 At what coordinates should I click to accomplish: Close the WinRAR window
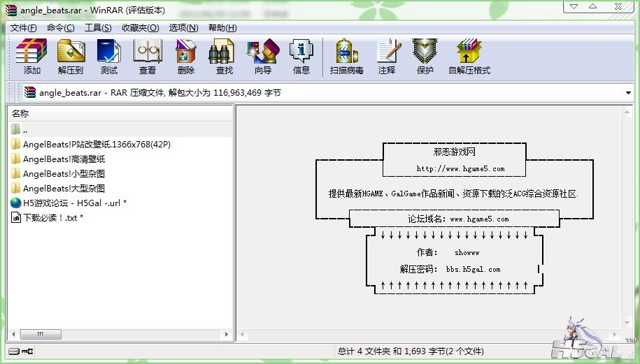click(x=618, y=6)
